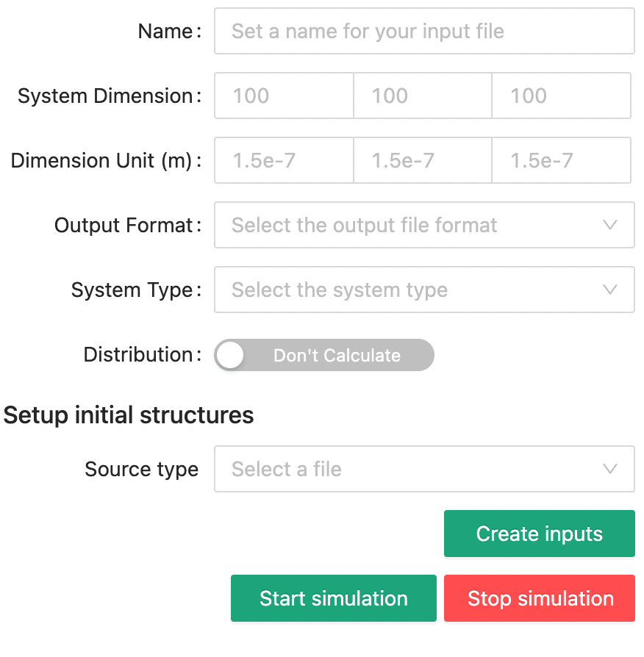
Task: Click the Setup initial structures heading
Action: pyautogui.click(x=126, y=415)
